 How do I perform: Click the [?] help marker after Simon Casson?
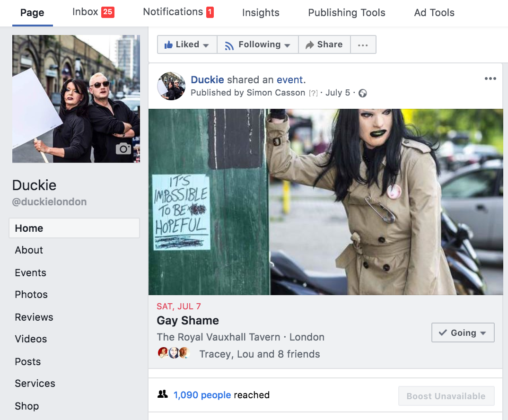pyautogui.click(x=313, y=93)
